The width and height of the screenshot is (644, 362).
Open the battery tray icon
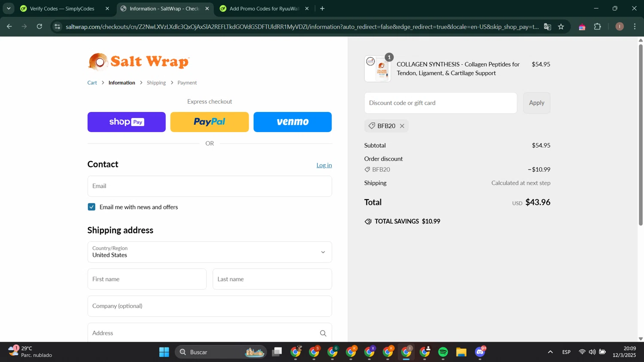(602, 352)
